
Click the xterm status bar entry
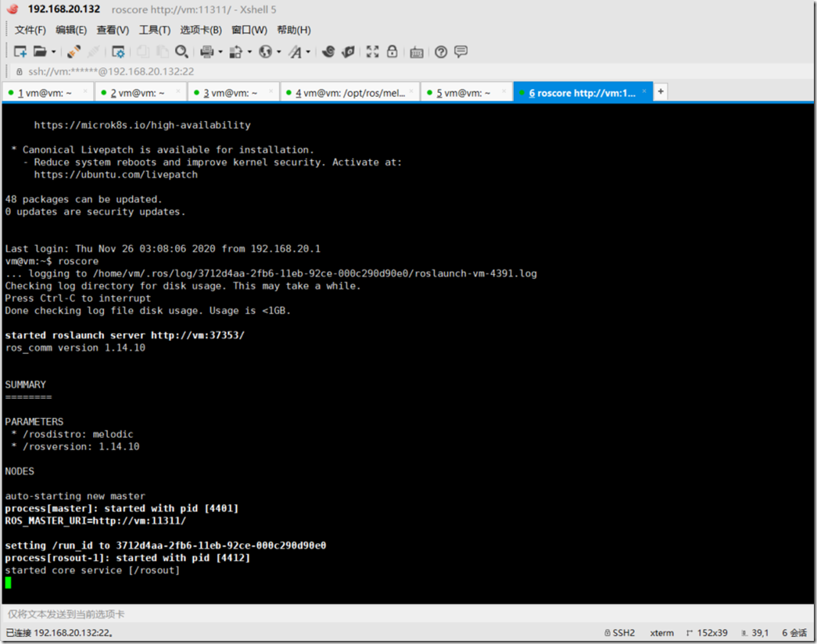pyautogui.click(x=661, y=632)
